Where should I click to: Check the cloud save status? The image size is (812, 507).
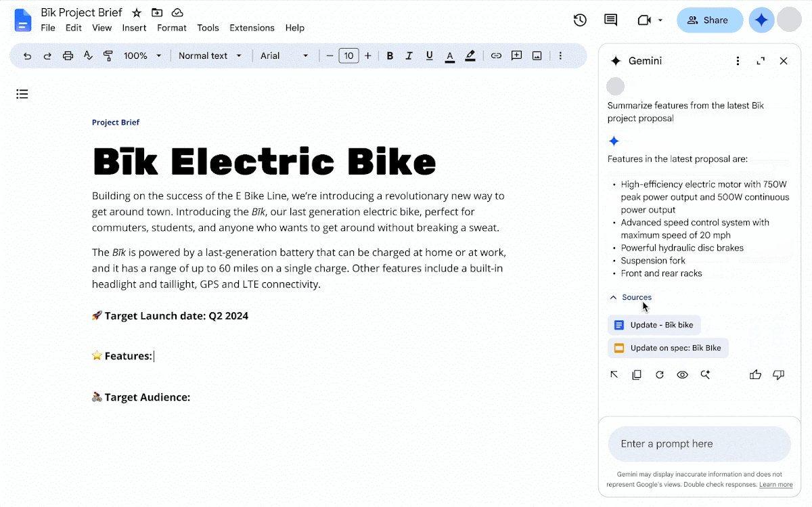tap(177, 13)
